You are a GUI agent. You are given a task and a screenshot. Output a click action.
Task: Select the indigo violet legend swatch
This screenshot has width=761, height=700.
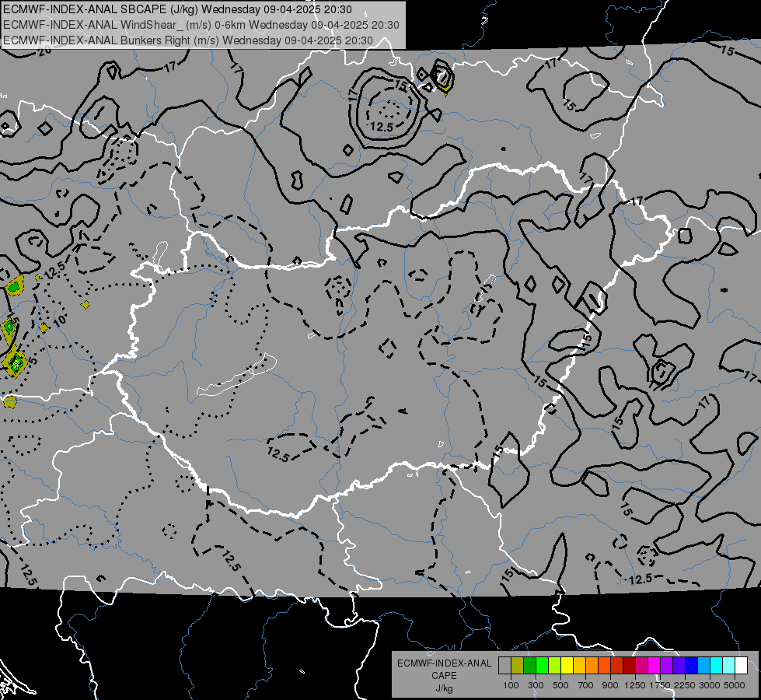(x=679, y=665)
